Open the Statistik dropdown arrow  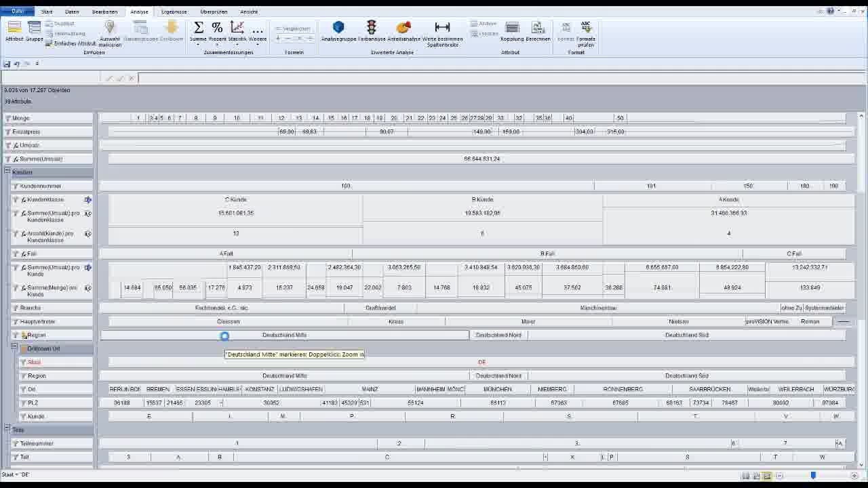237,45
